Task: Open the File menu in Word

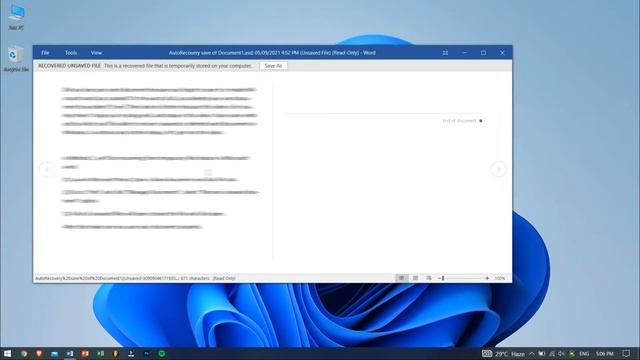Action: click(x=45, y=53)
